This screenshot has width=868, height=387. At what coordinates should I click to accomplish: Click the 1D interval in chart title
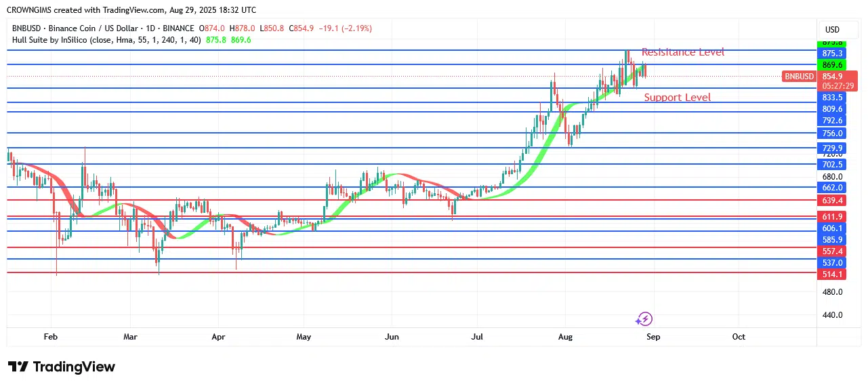tap(144, 28)
